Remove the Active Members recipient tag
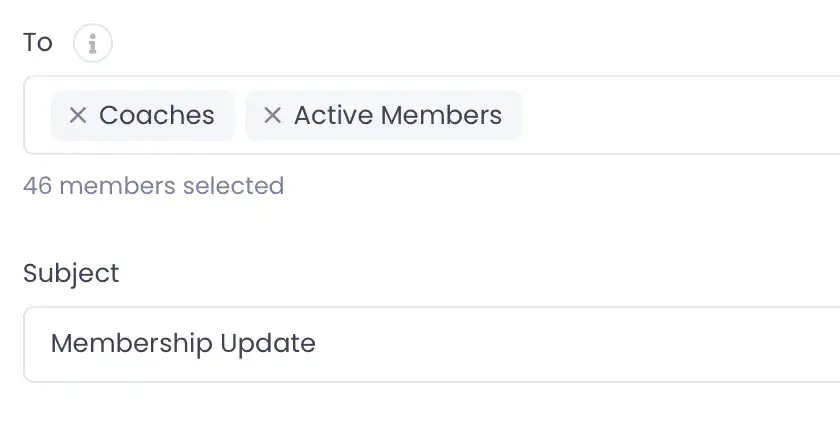The width and height of the screenshot is (840, 426). (272, 116)
